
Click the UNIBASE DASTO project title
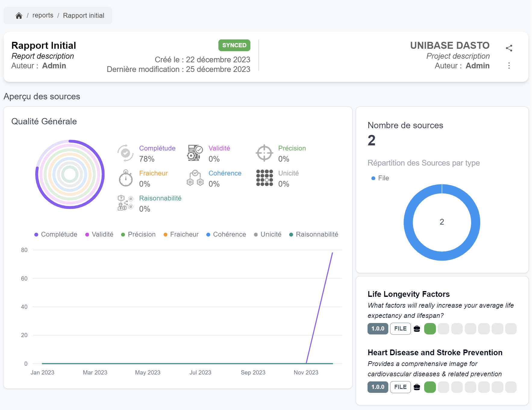point(450,45)
